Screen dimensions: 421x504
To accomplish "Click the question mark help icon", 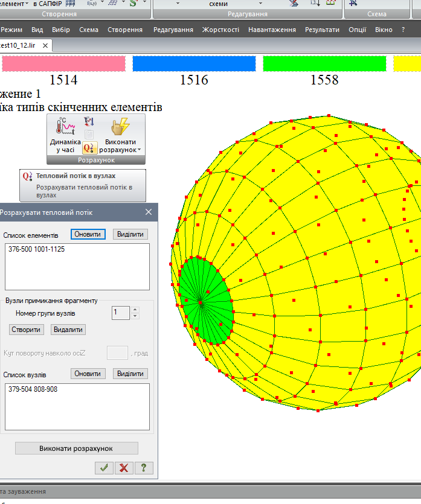I will coord(144,468).
